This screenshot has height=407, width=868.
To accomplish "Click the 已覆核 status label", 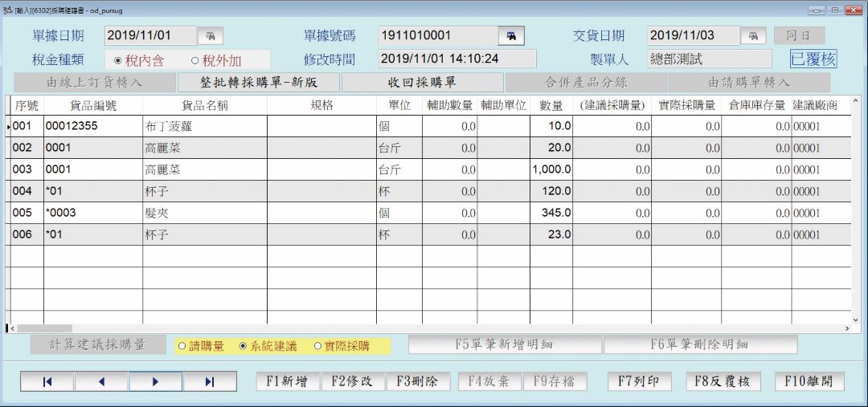I will [813, 59].
